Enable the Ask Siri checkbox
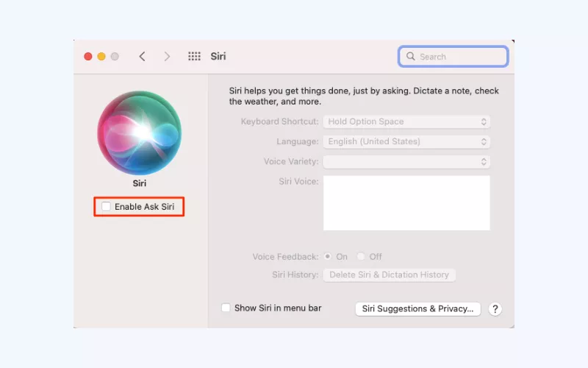This screenshot has width=588, height=368. pyautogui.click(x=107, y=207)
